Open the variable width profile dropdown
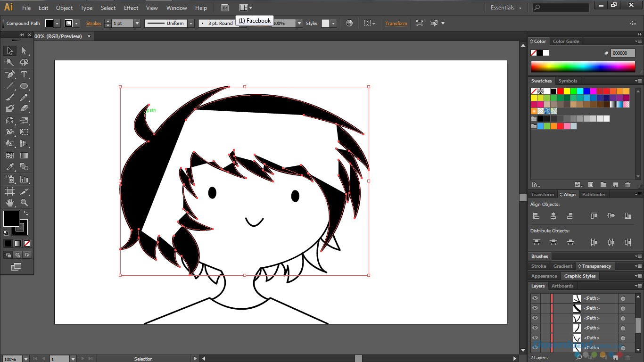Image resolution: width=644 pixels, height=362 pixels. [x=190, y=23]
